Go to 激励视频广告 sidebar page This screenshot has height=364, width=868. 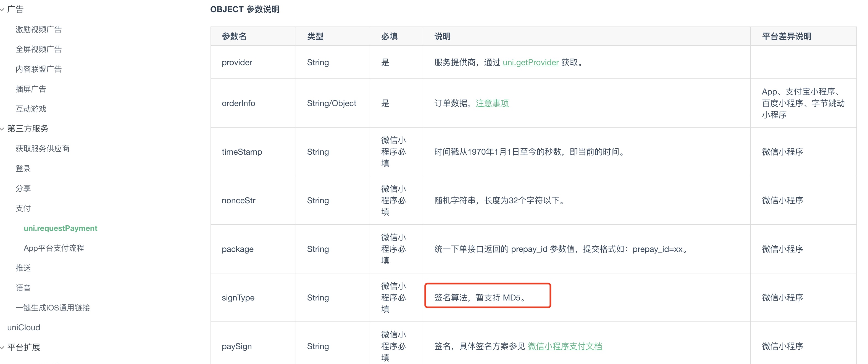38,29
